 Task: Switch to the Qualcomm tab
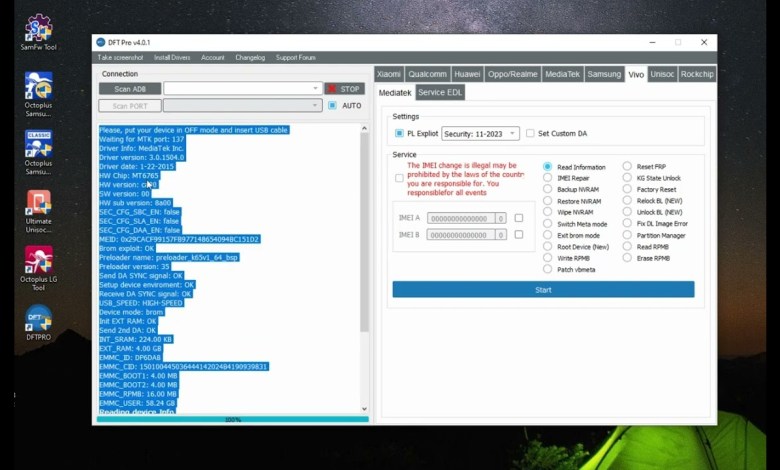point(427,74)
